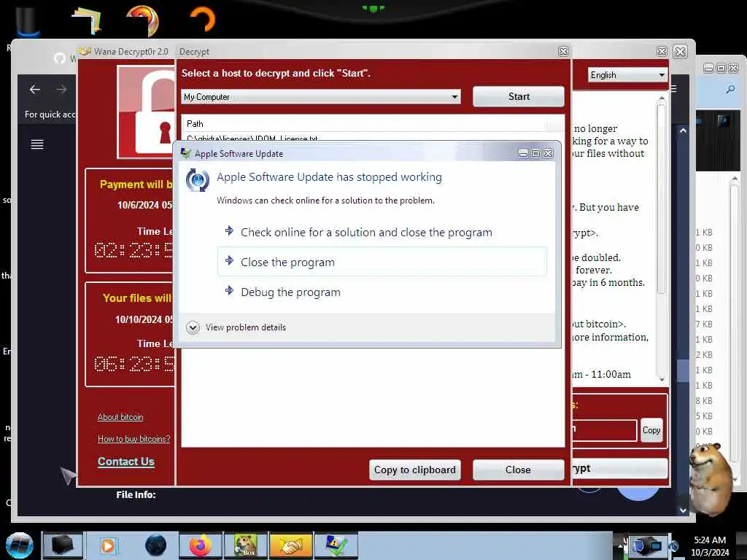Click Copy to clipboard

click(414, 470)
